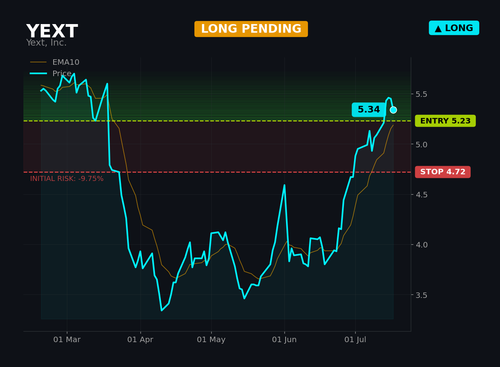Click the LONG PENDING status badge
500x367 pixels.
click(x=251, y=29)
